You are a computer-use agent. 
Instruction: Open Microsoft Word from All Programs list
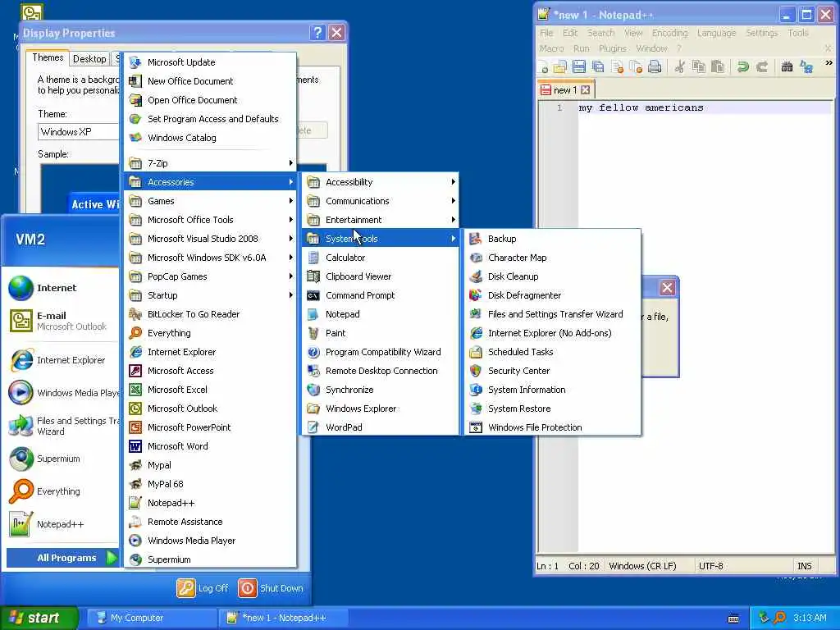211,446
